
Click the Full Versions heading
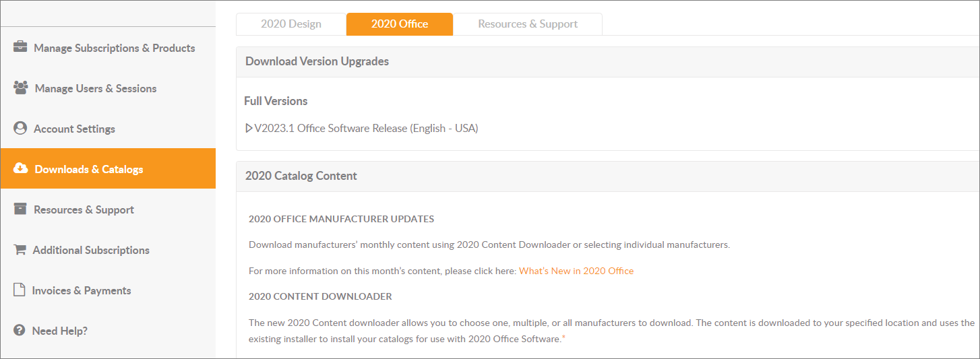coord(276,101)
